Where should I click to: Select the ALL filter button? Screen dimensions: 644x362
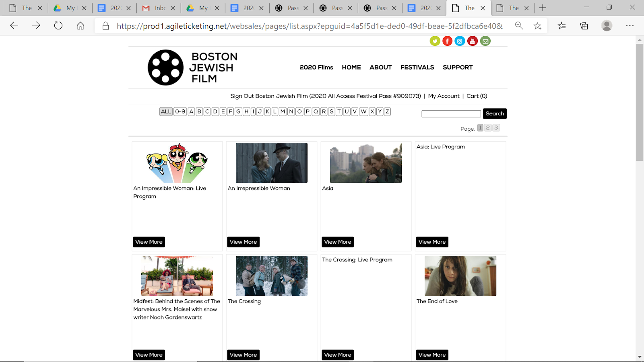coord(166,111)
